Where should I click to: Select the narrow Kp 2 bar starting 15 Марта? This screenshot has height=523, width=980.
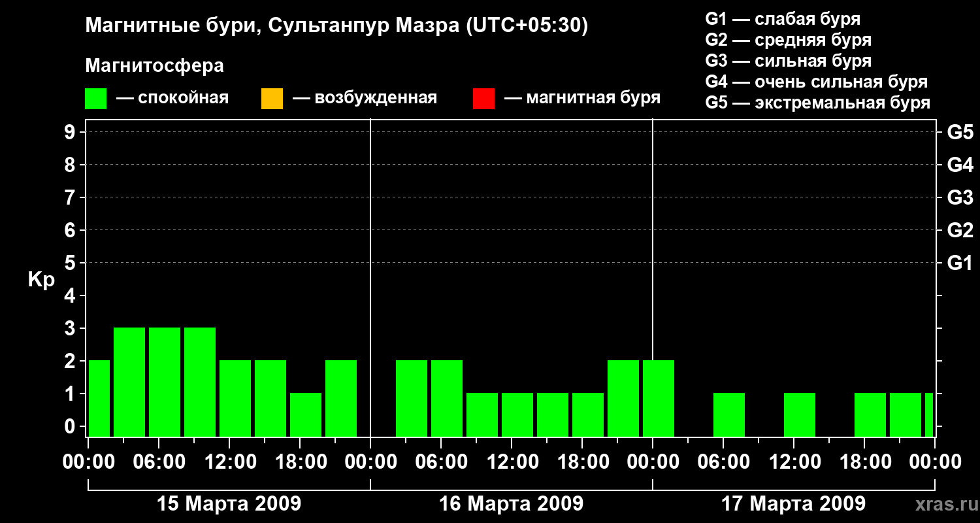tap(99, 398)
